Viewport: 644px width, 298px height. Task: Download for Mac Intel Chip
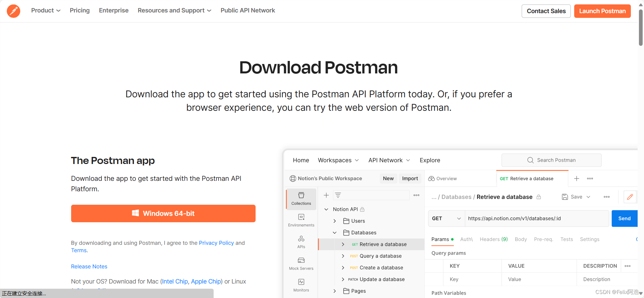pyautogui.click(x=175, y=281)
